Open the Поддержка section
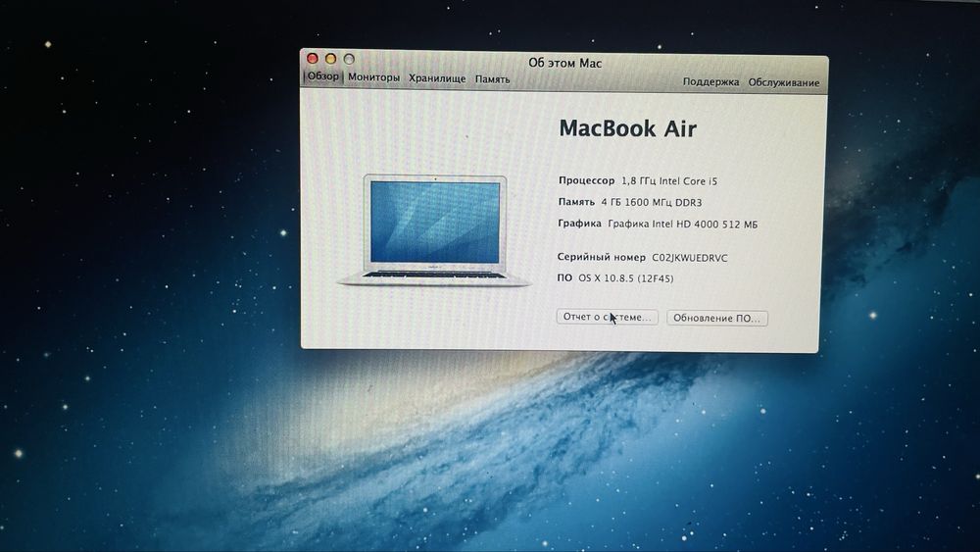Viewport: 980px width, 552px height. click(x=710, y=82)
